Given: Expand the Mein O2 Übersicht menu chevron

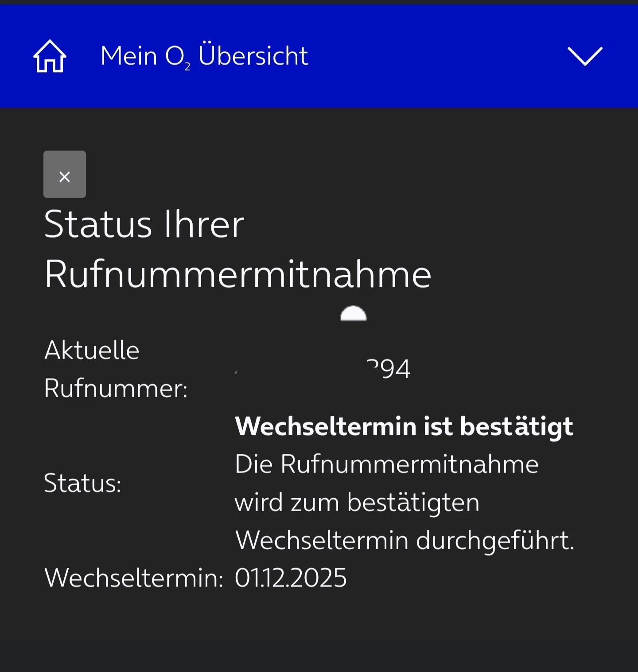Looking at the screenshot, I should [x=585, y=56].
